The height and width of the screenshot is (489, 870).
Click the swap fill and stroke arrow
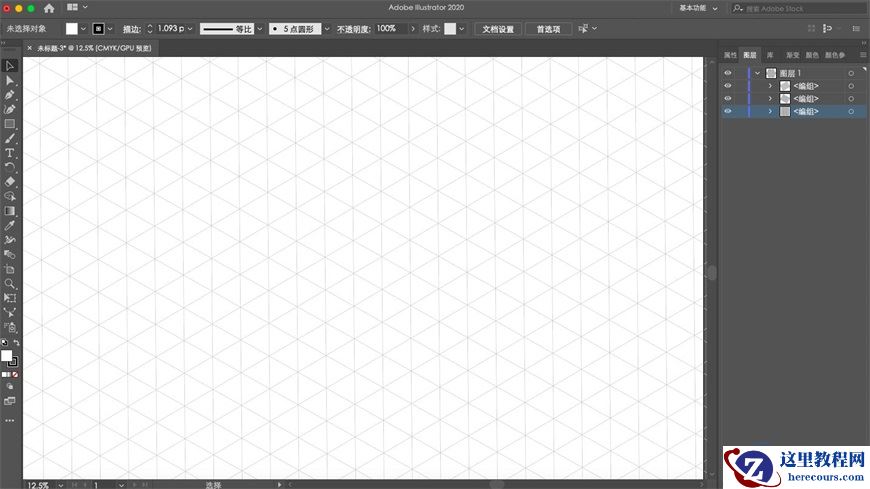pos(16,343)
